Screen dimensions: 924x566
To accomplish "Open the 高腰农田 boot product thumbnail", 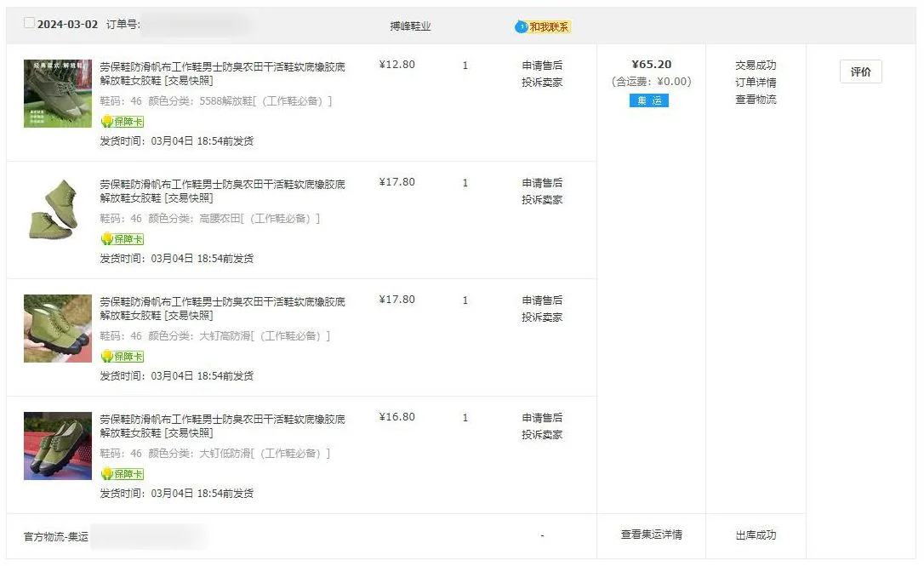I will [x=58, y=211].
